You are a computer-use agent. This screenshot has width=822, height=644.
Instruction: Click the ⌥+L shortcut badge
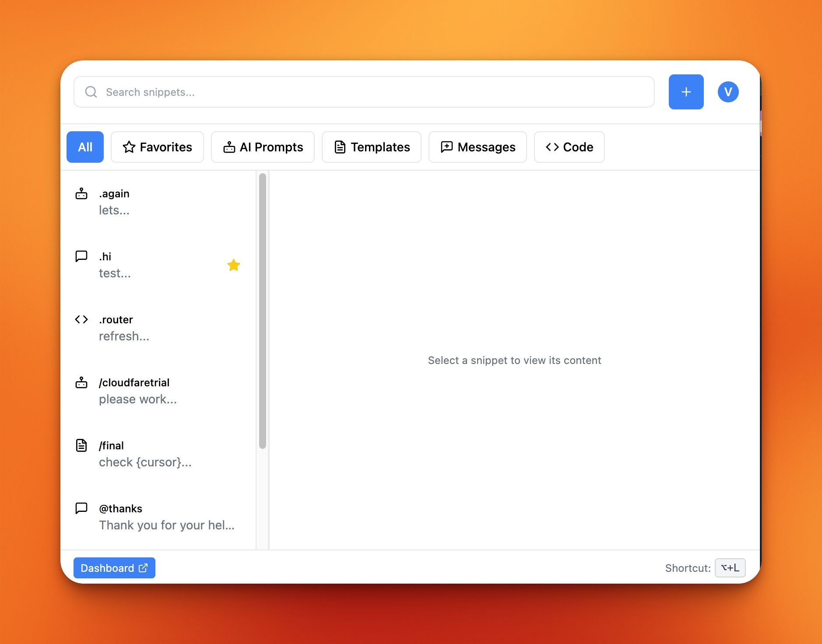(730, 567)
